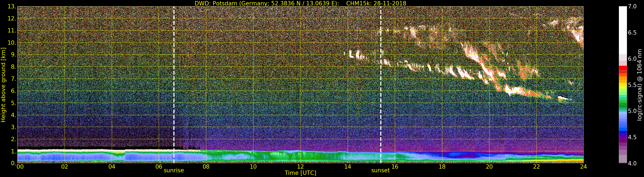Click the x-axis tick label '14'
The image size is (644, 177).
pos(348,167)
